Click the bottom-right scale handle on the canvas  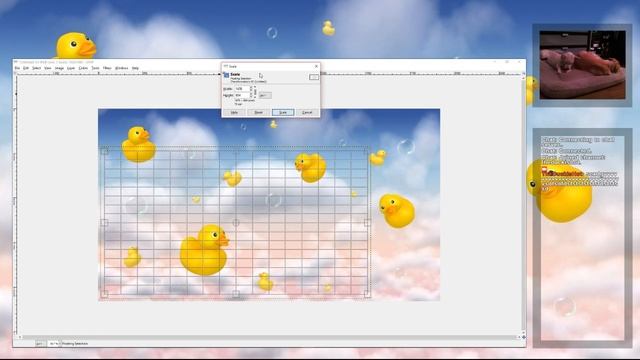coord(367,293)
